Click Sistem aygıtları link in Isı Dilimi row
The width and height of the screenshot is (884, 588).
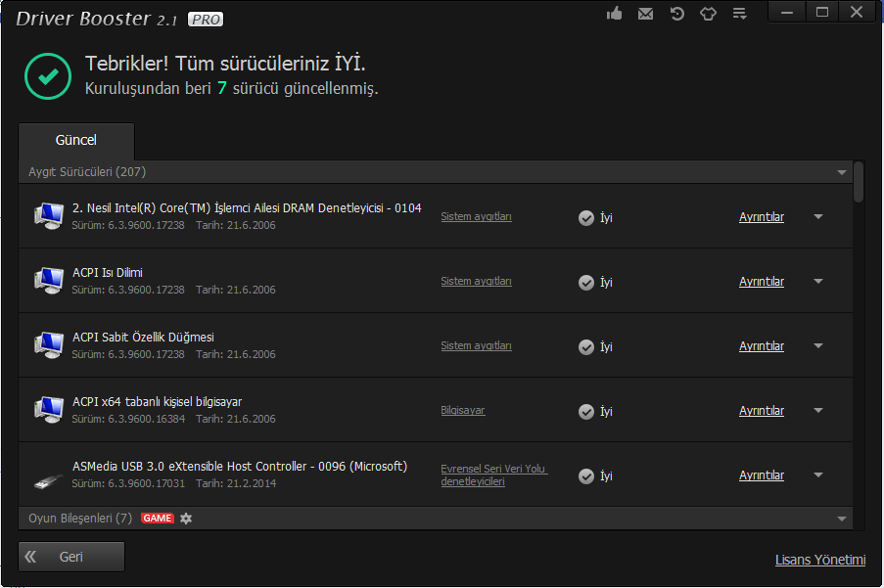[x=477, y=281]
